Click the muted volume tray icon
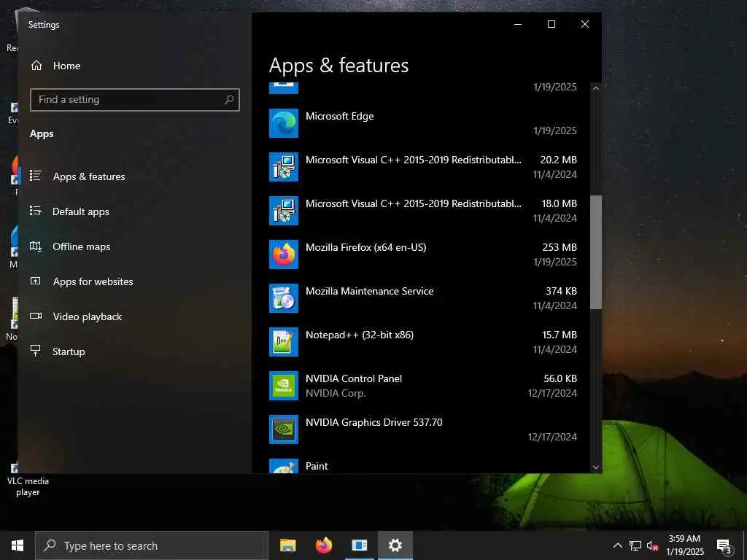This screenshot has height=560, width=747. tap(653, 546)
